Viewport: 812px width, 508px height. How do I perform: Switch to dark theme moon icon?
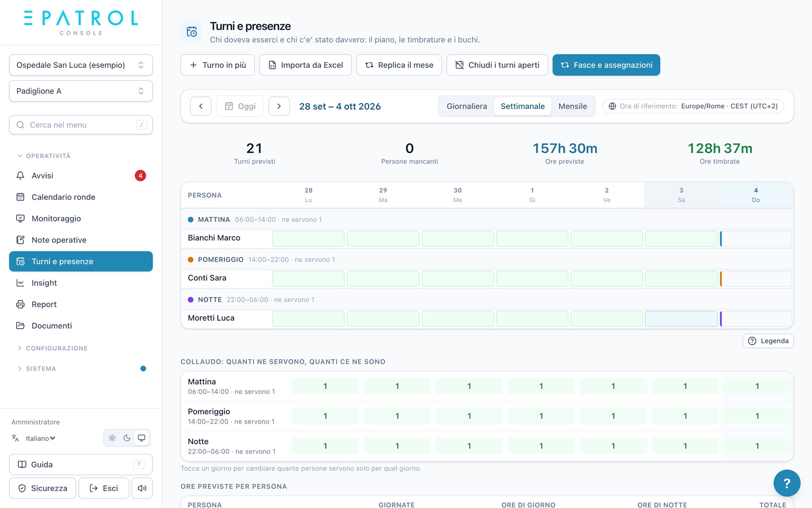[127, 438]
